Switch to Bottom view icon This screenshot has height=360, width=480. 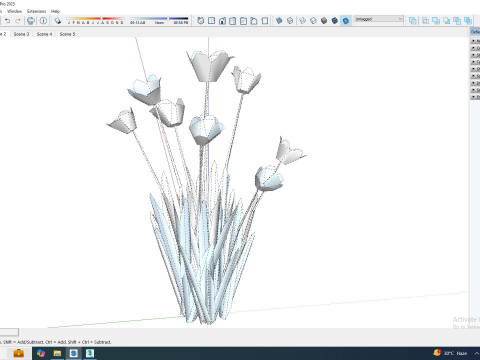point(265,21)
